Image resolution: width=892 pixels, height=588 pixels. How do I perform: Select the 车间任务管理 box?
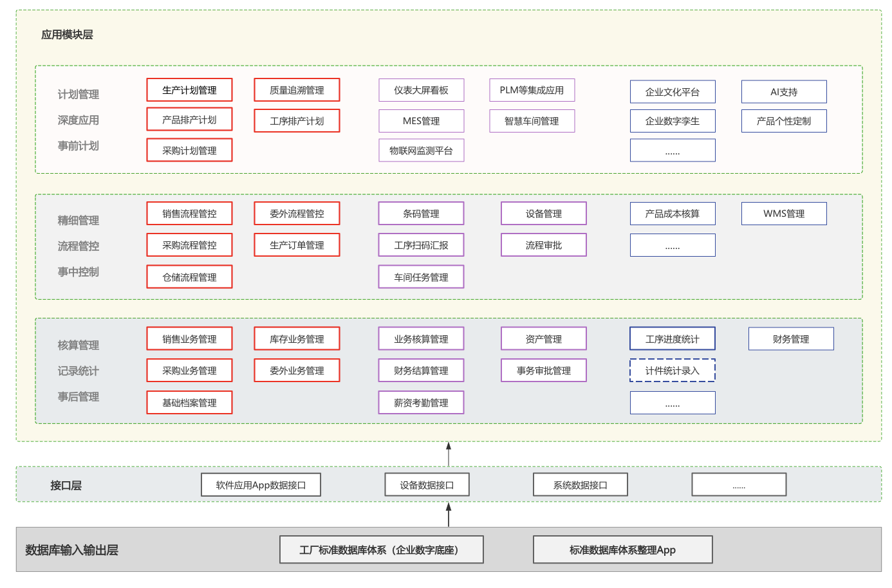pos(421,277)
